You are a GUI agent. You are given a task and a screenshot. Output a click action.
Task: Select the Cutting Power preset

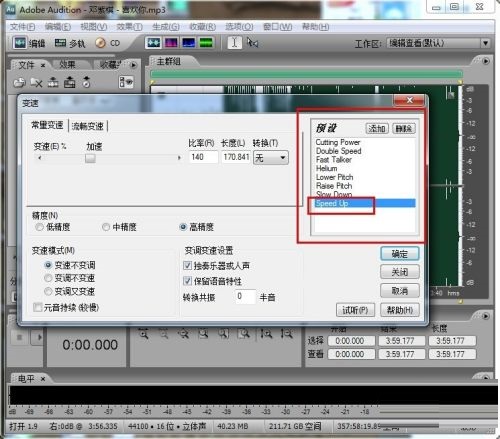point(338,142)
